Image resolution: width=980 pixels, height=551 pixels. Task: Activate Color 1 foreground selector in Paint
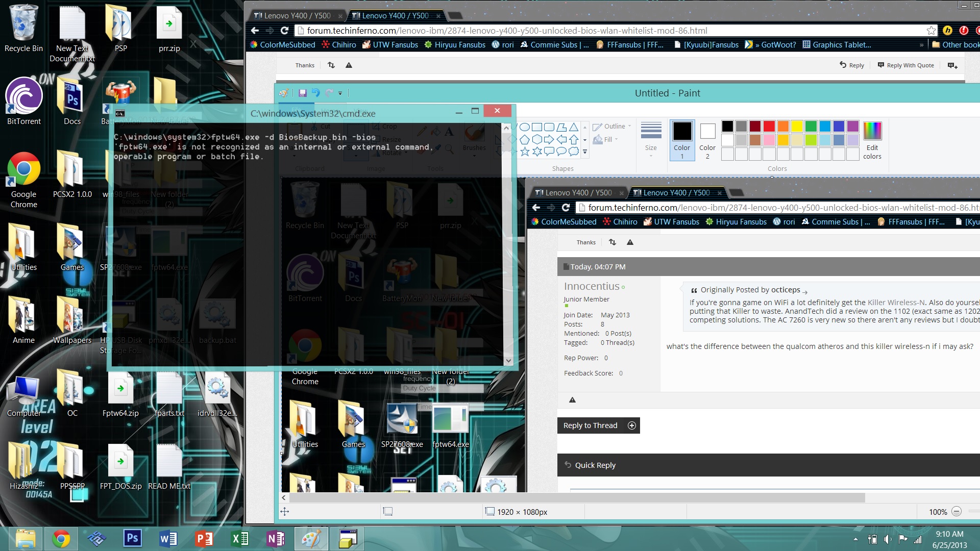682,140
